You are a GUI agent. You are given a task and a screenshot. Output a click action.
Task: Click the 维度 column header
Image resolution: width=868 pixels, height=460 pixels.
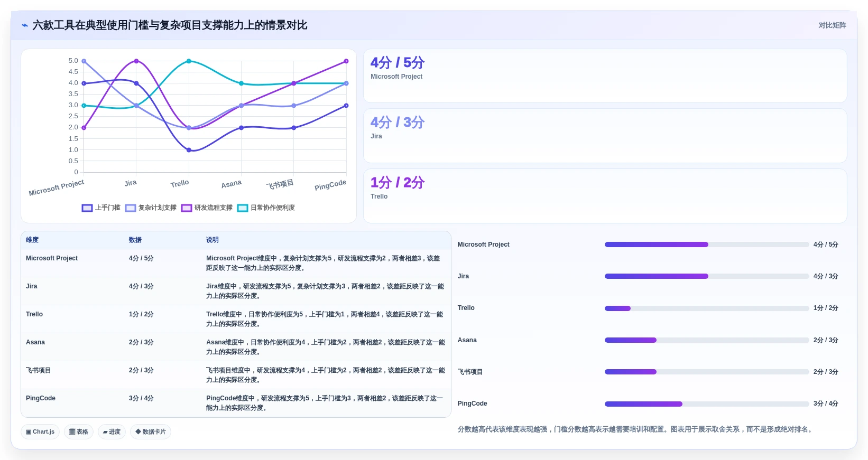click(32, 240)
